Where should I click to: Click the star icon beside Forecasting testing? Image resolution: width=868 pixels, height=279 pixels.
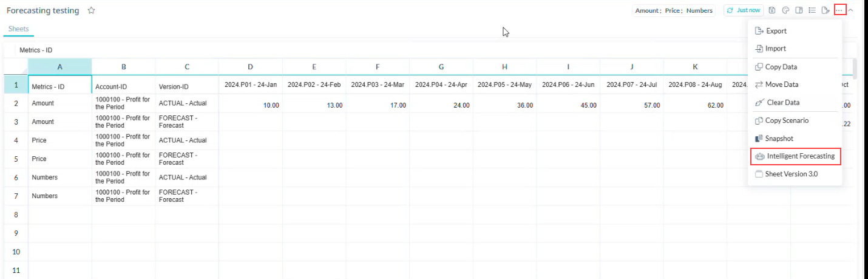pyautogui.click(x=91, y=11)
